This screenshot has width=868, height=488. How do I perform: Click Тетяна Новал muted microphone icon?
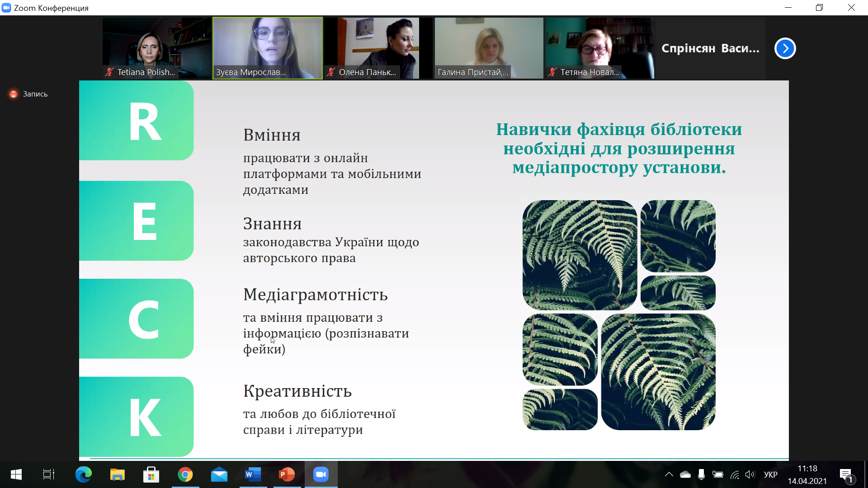coord(552,72)
